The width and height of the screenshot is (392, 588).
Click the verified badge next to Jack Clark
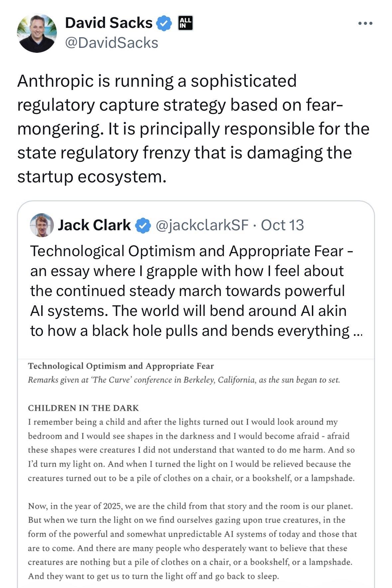click(143, 225)
